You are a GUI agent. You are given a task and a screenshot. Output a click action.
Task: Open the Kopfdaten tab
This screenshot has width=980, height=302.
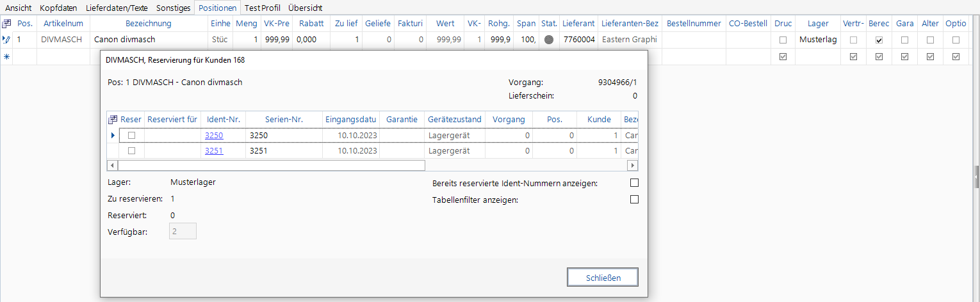[x=58, y=8]
